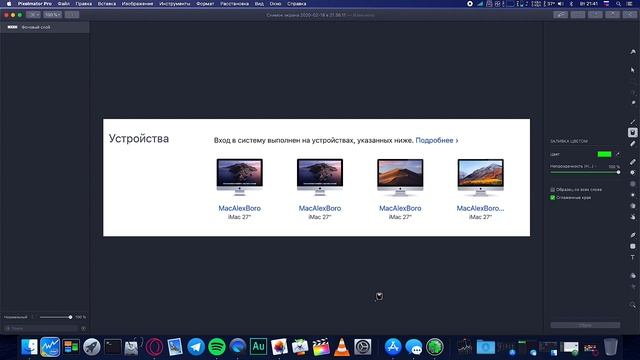This screenshot has width=640, height=360.
Task: Open the view options dropdown left of the zoom percentage
Action: point(33,15)
